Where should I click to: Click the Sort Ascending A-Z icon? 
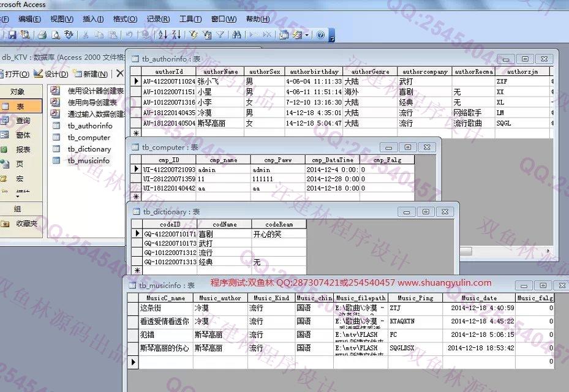[162, 35]
